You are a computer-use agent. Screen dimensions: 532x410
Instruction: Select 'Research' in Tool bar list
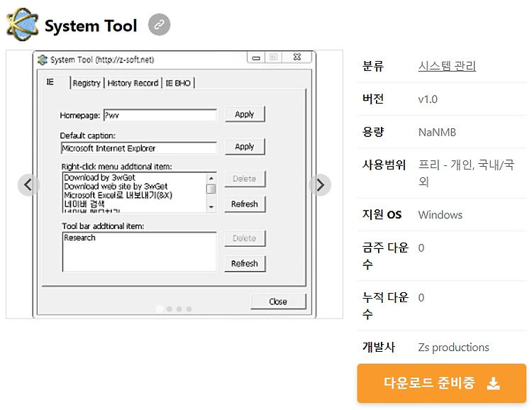pos(79,238)
